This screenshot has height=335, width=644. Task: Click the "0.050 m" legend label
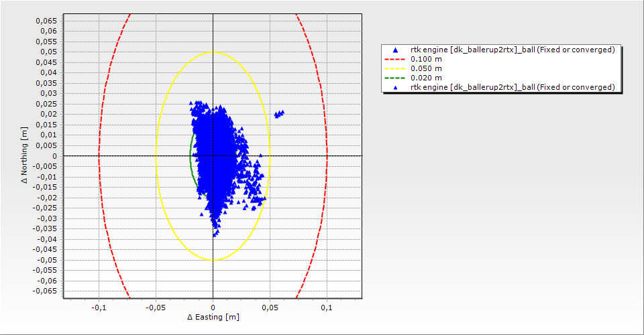pyautogui.click(x=427, y=68)
